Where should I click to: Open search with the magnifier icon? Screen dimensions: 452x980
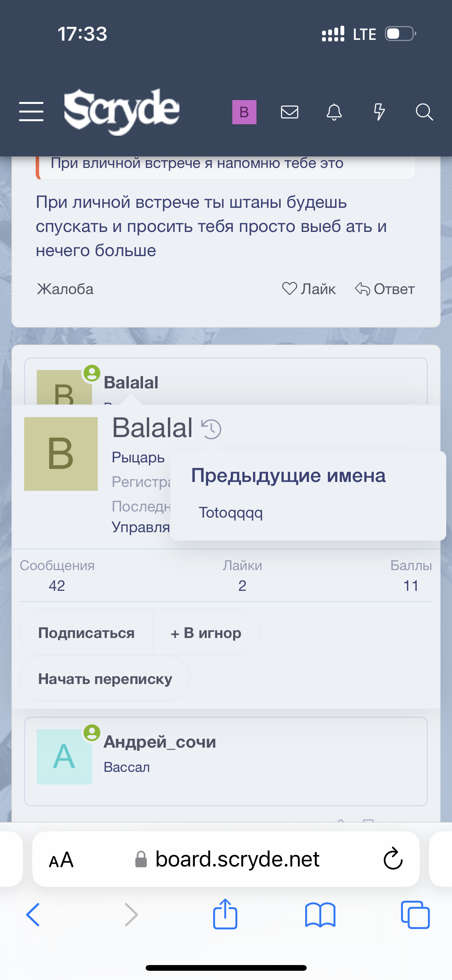pos(424,112)
